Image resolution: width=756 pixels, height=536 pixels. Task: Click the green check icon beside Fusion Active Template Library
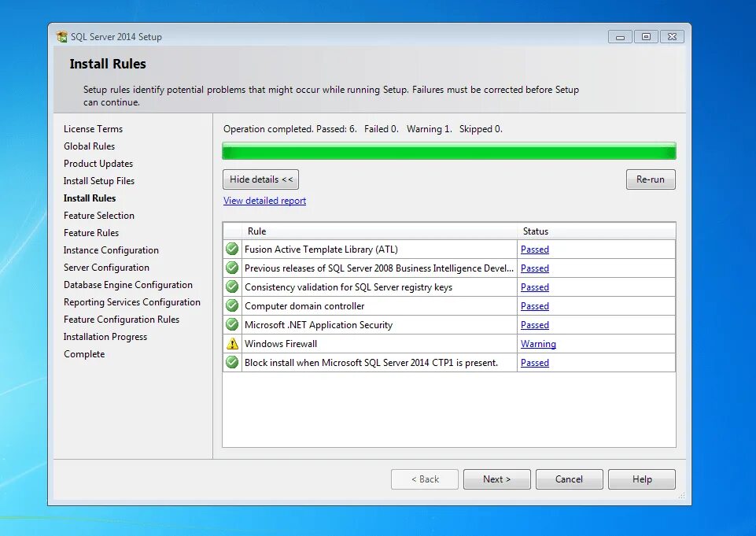point(231,249)
